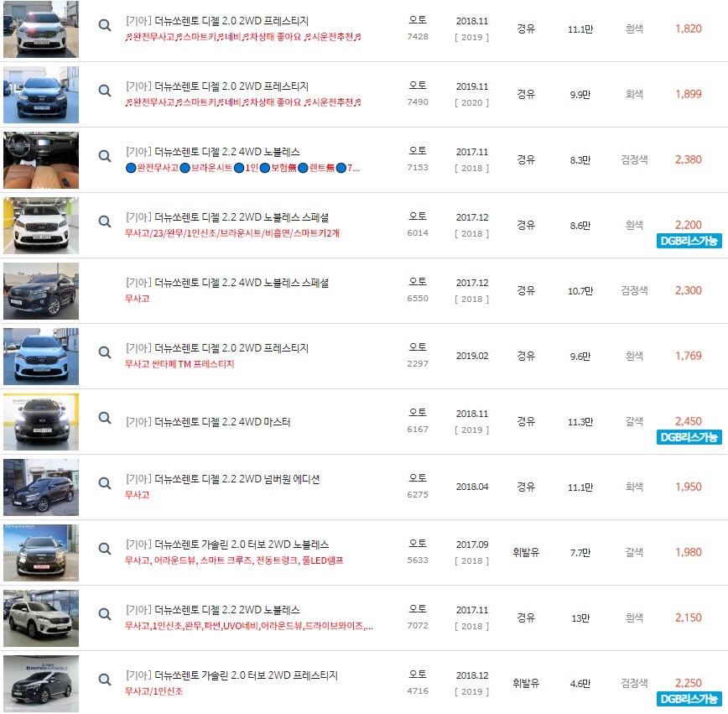Open magnifier preview for the 넘버원 에디션 listing
Screen dimensions: 728x714
[x=104, y=482]
